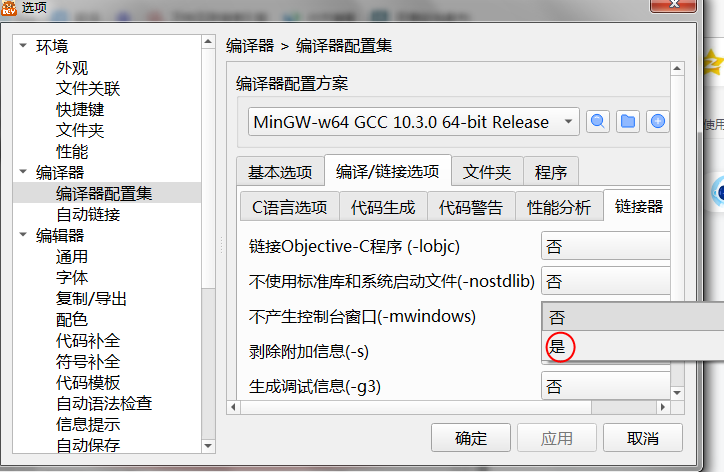Open the 文件夹 tab
This screenshot has height=472, width=724.
[x=487, y=172]
